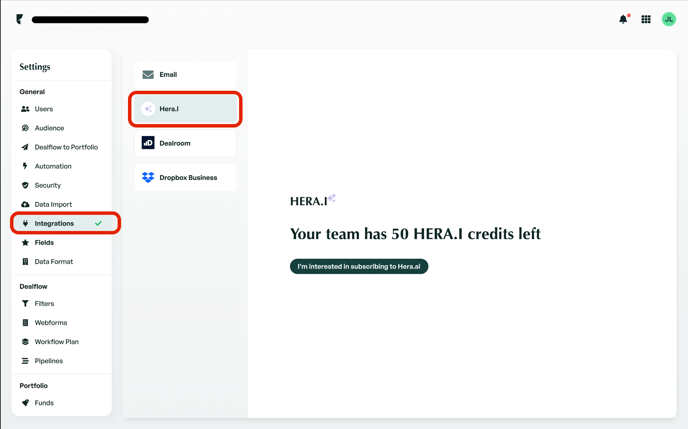
Task: Click the Funds rocket icon
Action: pyautogui.click(x=25, y=403)
